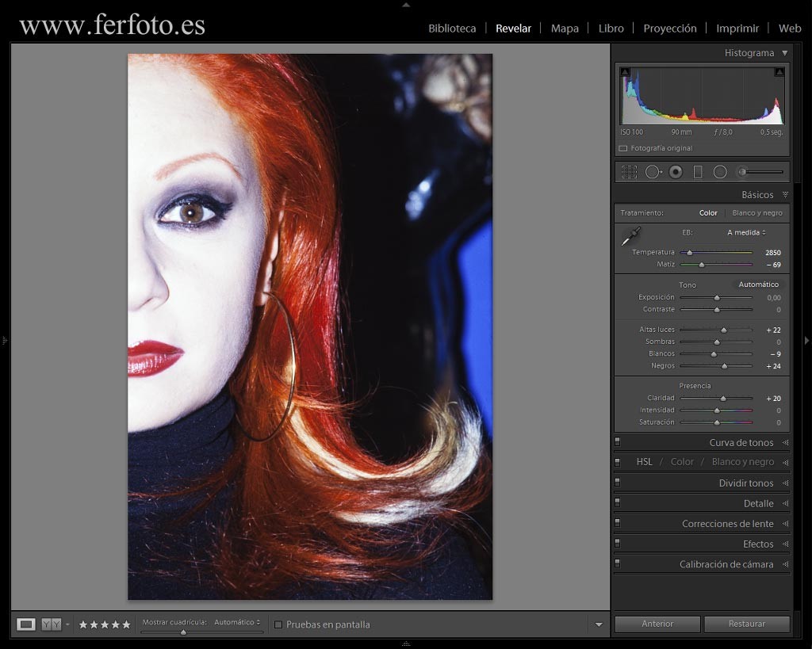The height and width of the screenshot is (649, 812).
Task: Select the Graduated filter tool
Action: tap(698, 172)
